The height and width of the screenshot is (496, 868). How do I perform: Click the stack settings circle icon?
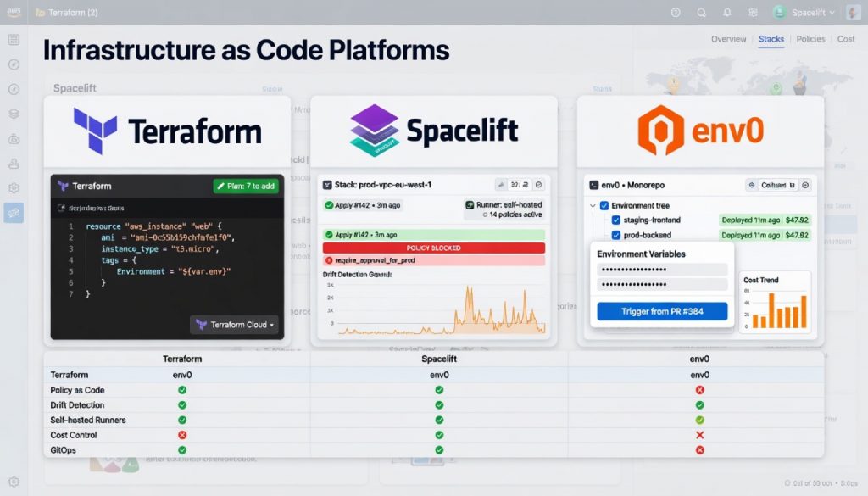pos(538,185)
